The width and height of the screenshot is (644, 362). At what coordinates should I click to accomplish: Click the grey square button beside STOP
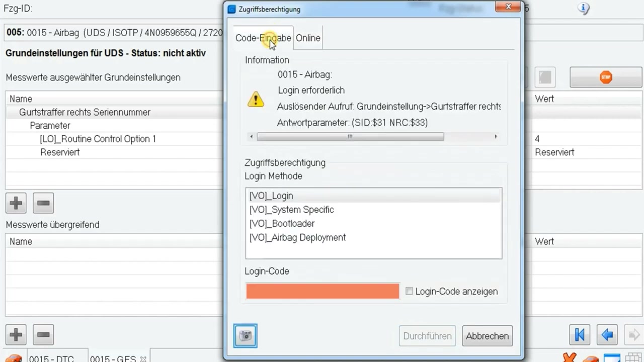(545, 77)
